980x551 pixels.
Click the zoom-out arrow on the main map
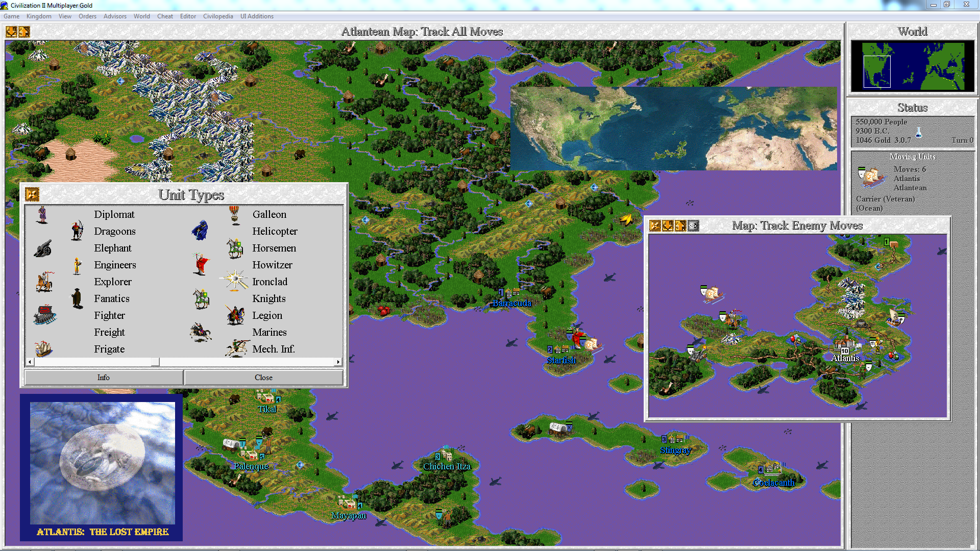[x=11, y=32]
